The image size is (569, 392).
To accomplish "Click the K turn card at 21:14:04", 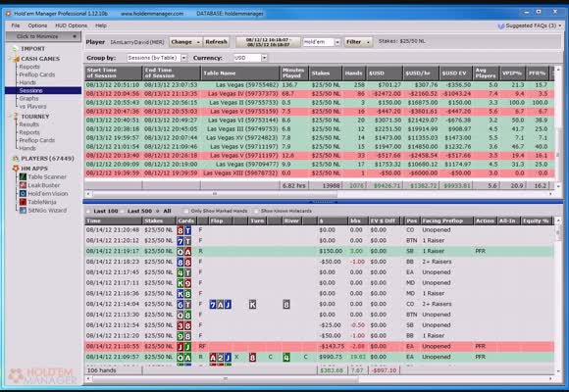I will tap(252, 305).
